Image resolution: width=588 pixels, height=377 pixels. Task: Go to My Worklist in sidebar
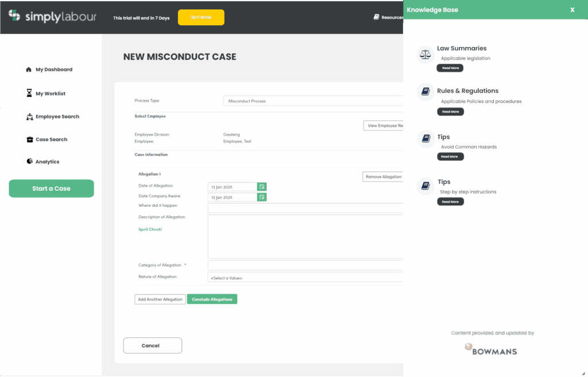tap(50, 94)
